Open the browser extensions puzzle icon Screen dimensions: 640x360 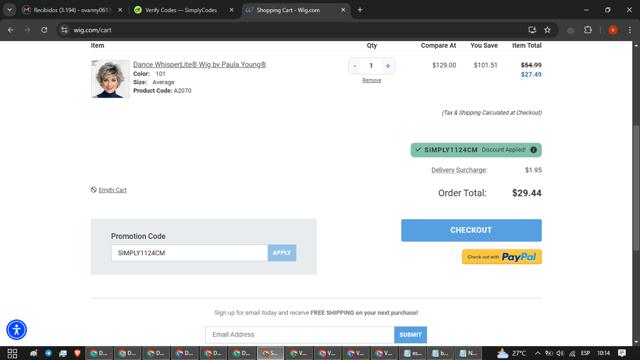pos(588,30)
